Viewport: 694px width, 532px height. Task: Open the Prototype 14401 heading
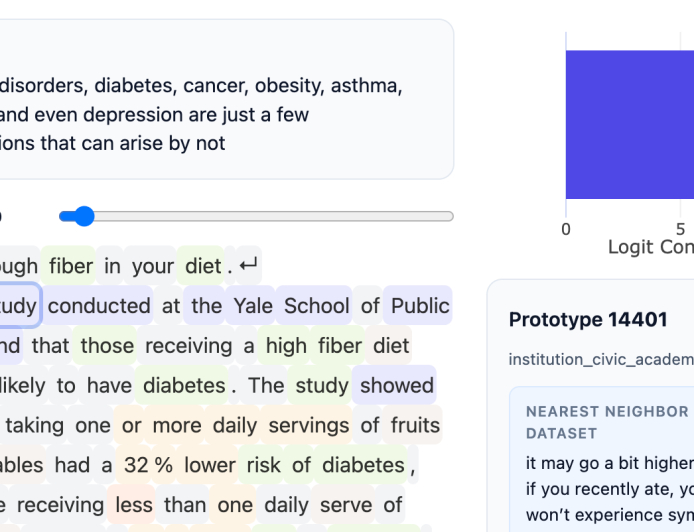tap(588, 320)
